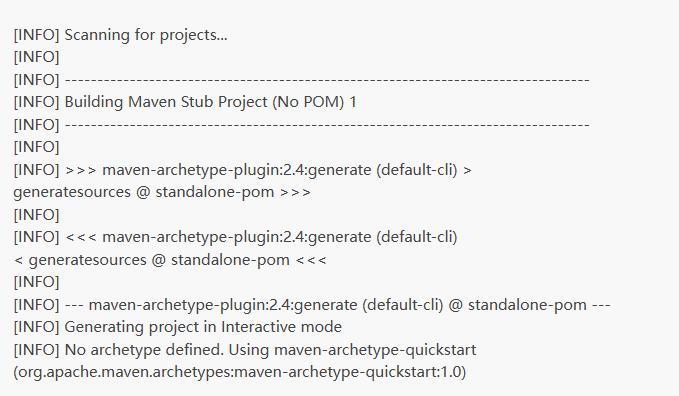This screenshot has height=396, width=679.
Task: Click the 'No archetype defined' log line
Action: point(245,350)
